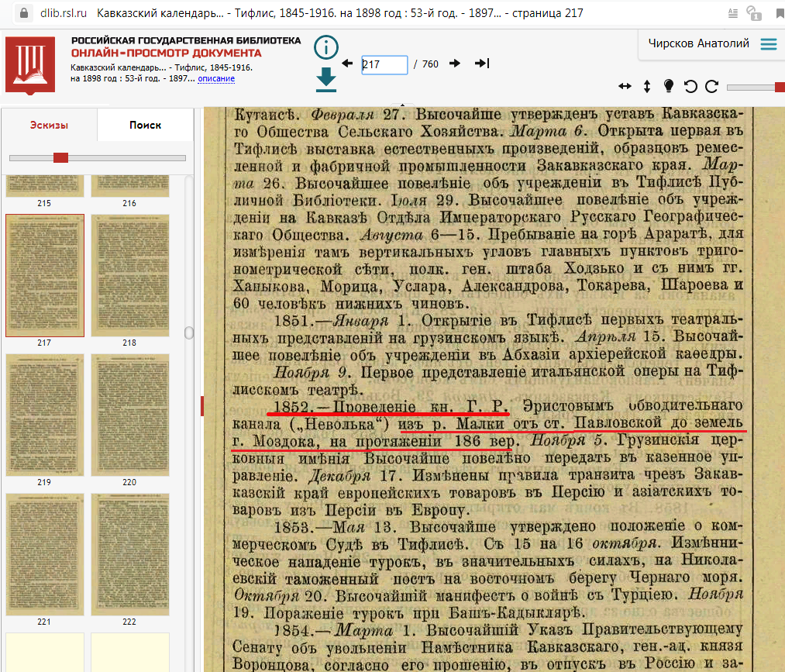Click the Чирсков Анатолий user name
Viewport: 785px width, 672px height.
coord(698,43)
